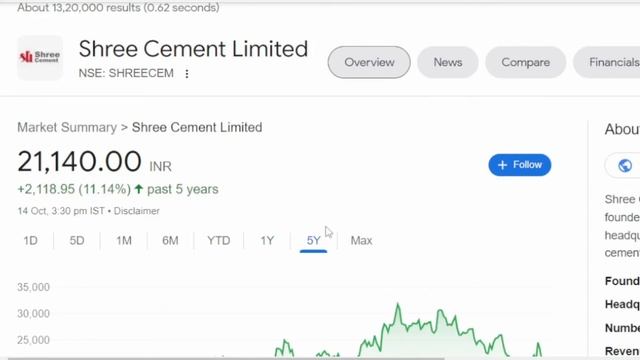Click the Market Summary breadcrumb link
The height and width of the screenshot is (360, 640).
(x=67, y=127)
